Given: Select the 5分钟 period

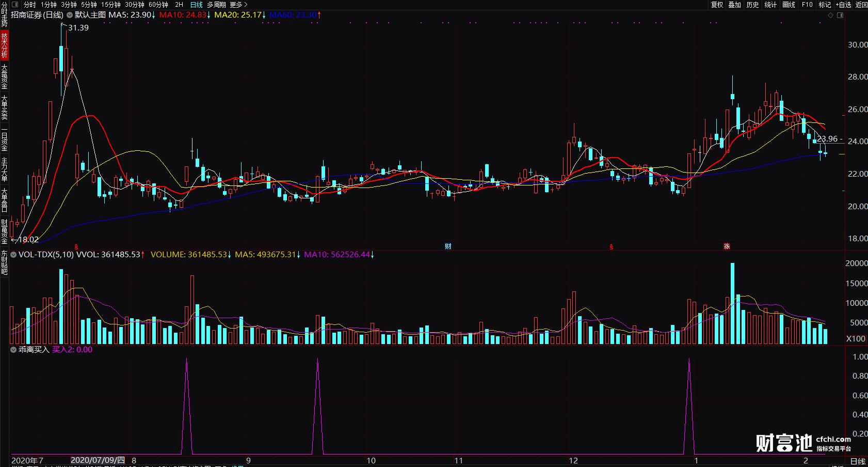Looking at the screenshot, I should 89,5.
